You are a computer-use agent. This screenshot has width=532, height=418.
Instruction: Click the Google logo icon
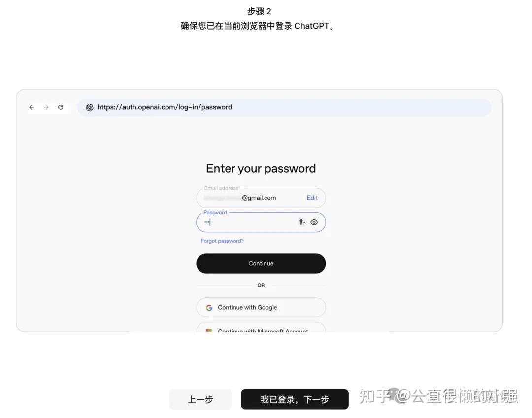pyautogui.click(x=209, y=307)
